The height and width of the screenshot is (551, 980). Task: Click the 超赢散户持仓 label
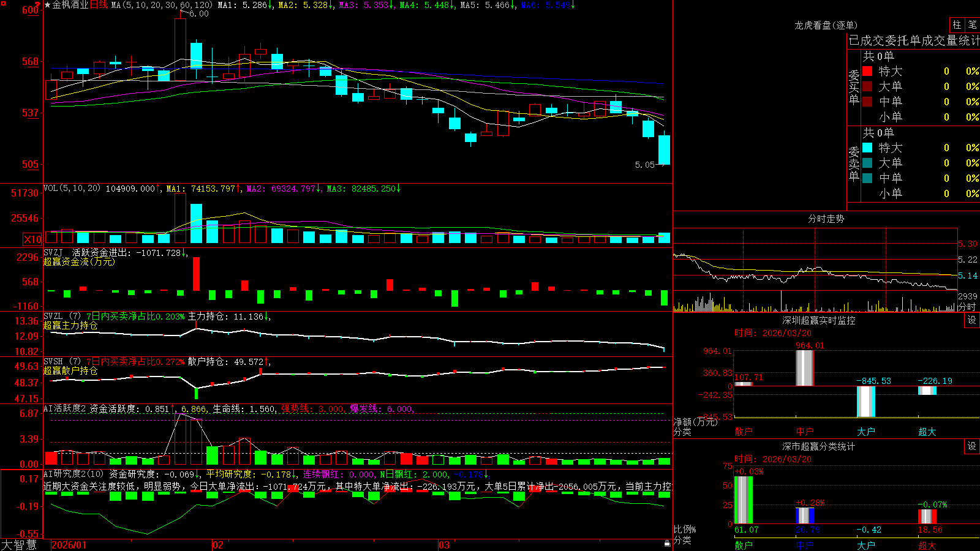(70, 370)
